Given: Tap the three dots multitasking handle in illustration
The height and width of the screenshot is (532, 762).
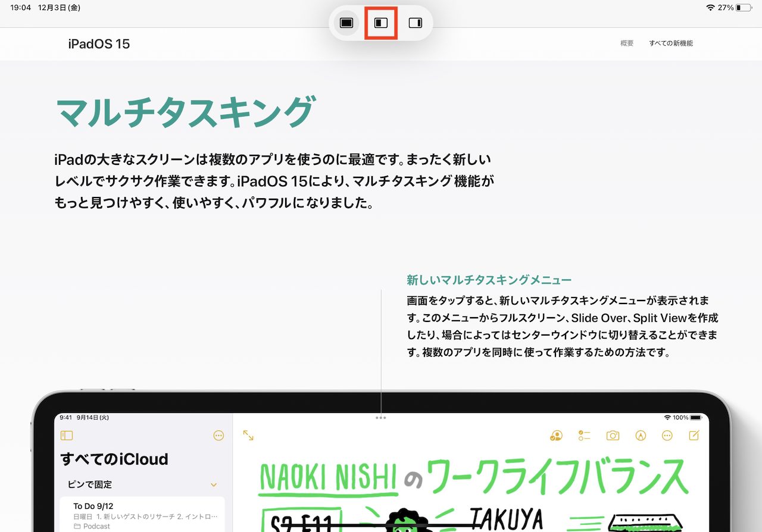Looking at the screenshot, I should pos(381,418).
